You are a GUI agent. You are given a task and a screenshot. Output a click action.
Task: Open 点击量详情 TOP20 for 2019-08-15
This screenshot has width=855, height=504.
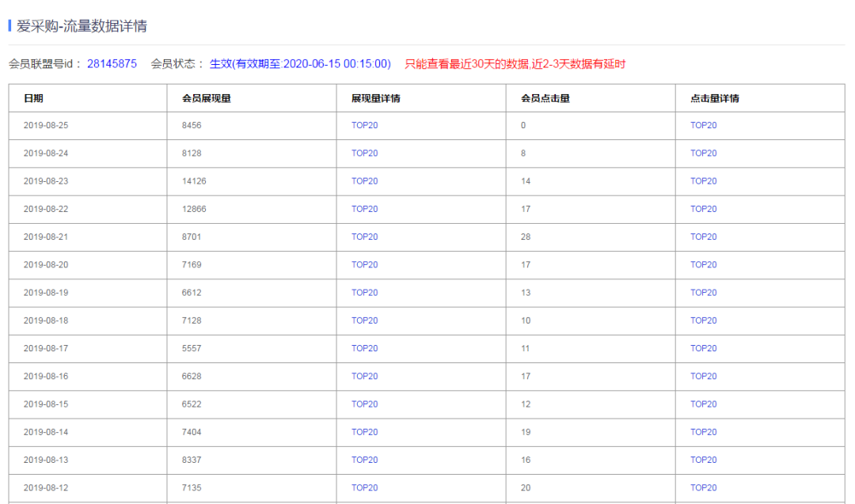click(703, 404)
